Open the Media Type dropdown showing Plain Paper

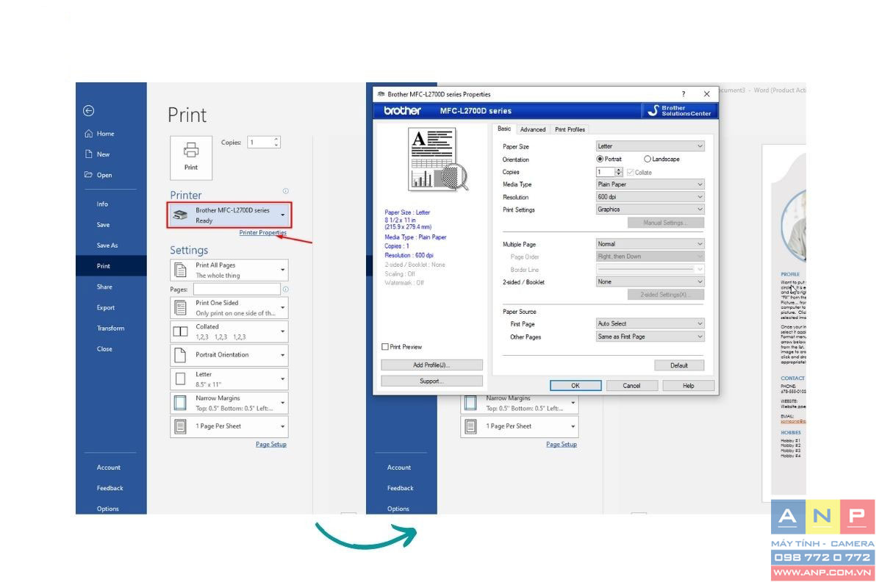click(x=650, y=184)
